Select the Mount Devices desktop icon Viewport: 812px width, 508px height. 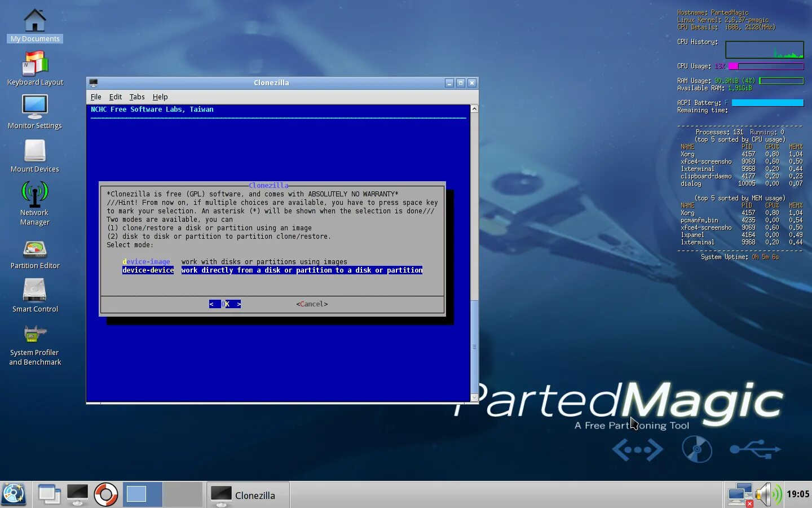click(x=35, y=155)
